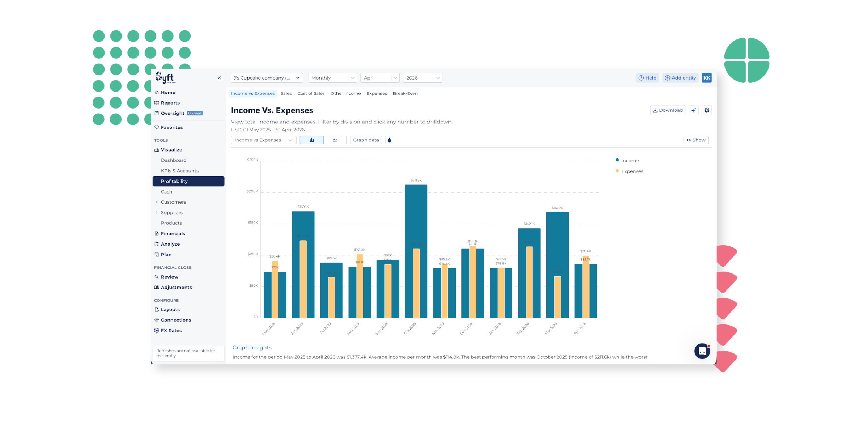
Task: Switch to the Cost of Sales tab
Action: coord(311,93)
